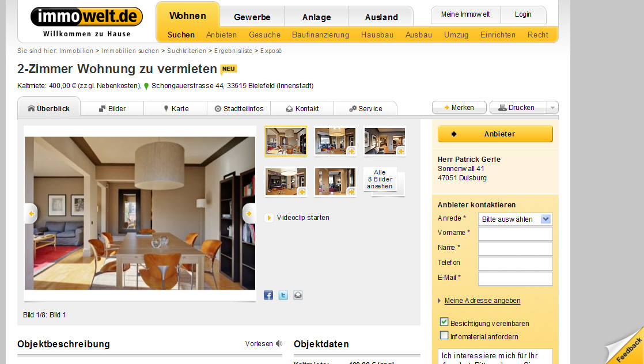This screenshot has width=644, height=364.
Task: Open fourth thumbnail in second row
Action: pyautogui.click(x=286, y=181)
